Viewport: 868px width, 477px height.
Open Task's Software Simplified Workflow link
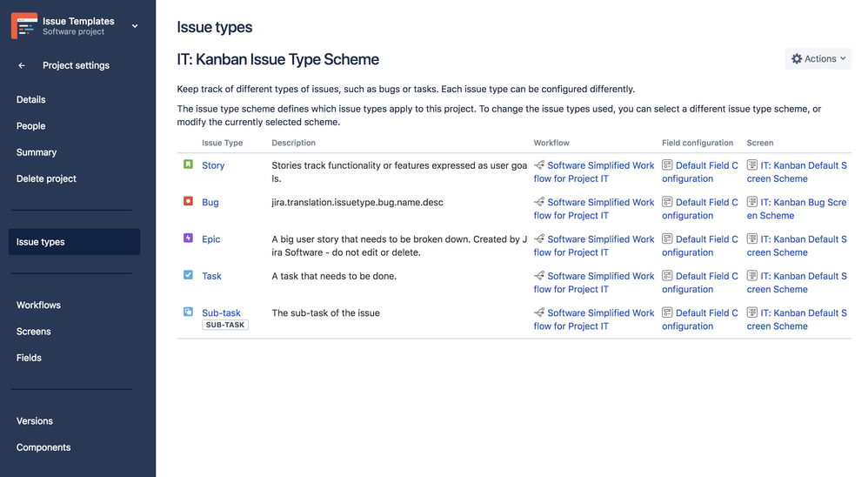click(594, 283)
